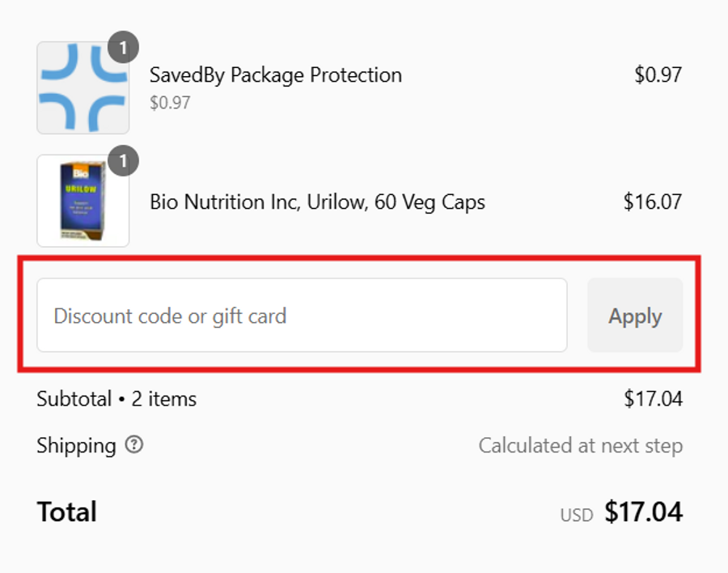The width and height of the screenshot is (728, 573).
Task: Click the bold Total label
Action: [x=67, y=512]
